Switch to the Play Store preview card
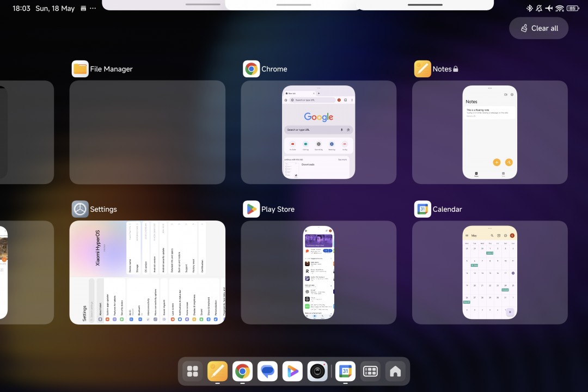This screenshot has height=392, width=588. [318, 272]
